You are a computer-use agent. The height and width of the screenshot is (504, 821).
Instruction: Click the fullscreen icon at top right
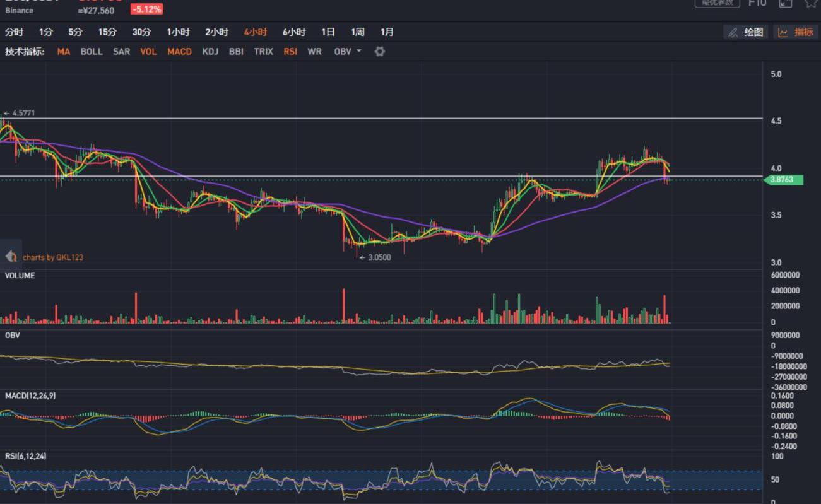(x=785, y=3)
